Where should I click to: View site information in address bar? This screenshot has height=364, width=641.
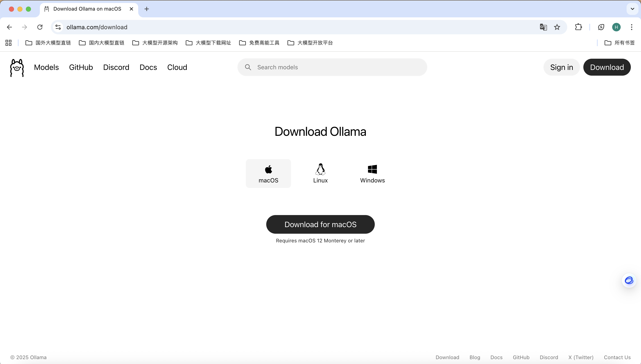(x=58, y=27)
